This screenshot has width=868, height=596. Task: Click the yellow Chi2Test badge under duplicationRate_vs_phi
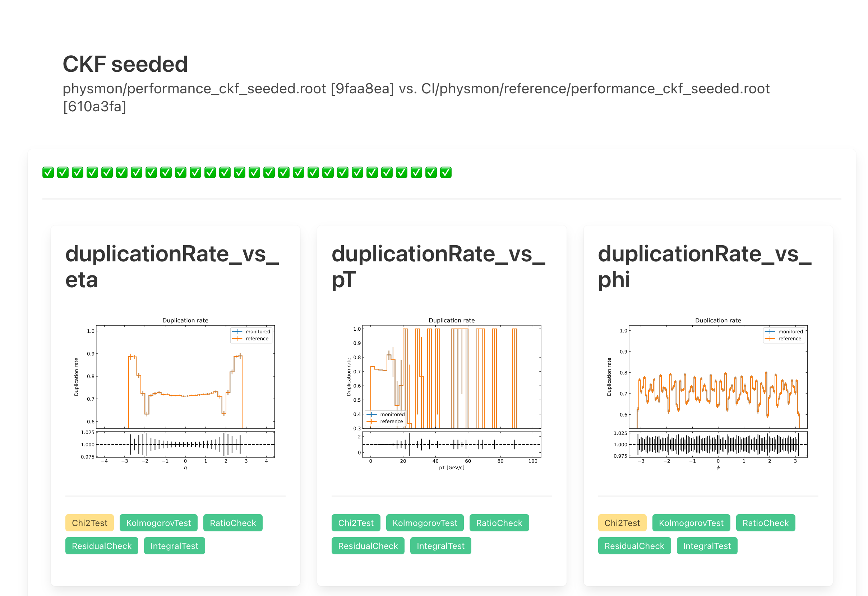pyautogui.click(x=622, y=523)
